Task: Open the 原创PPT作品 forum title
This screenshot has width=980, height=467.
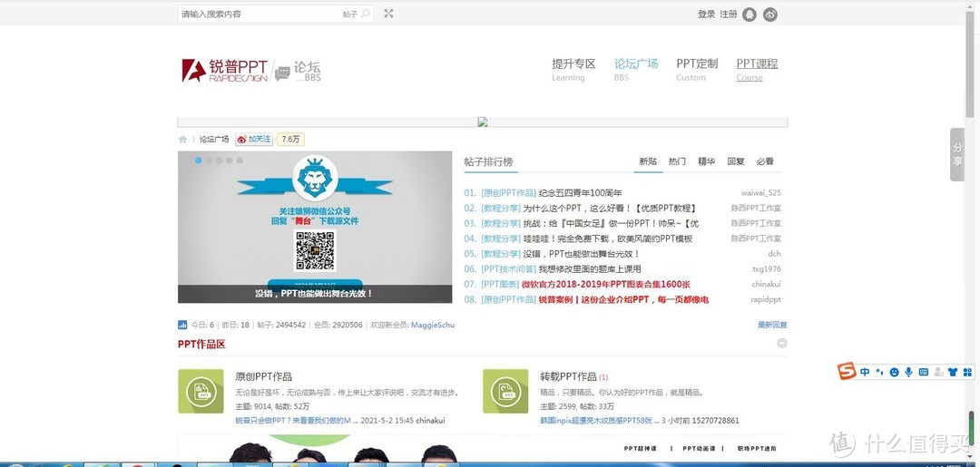Action: pyautogui.click(x=264, y=376)
